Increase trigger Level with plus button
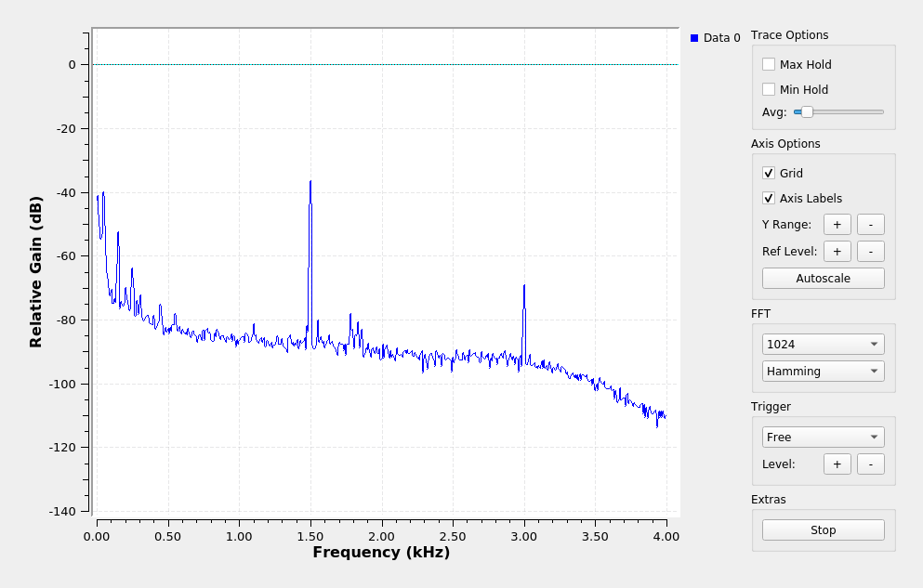This screenshot has height=588, width=923. [x=837, y=464]
